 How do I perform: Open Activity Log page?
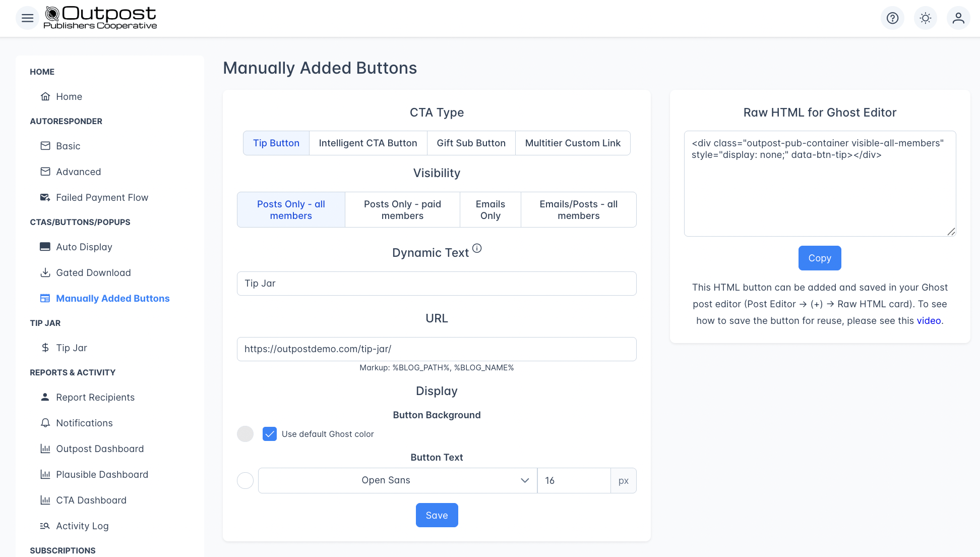82,526
